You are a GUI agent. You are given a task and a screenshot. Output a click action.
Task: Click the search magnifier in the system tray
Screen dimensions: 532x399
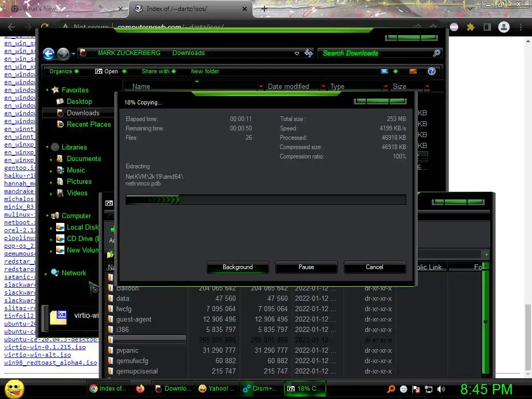tap(391, 389)
